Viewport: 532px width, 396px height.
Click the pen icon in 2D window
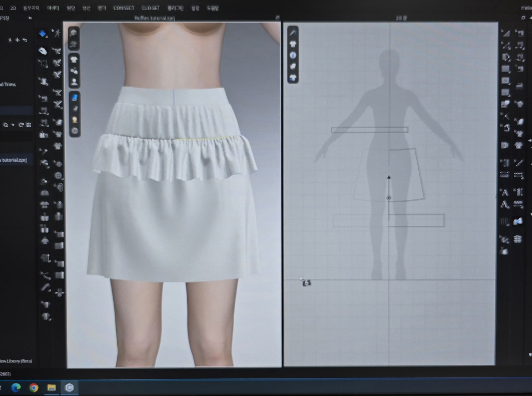[x=293, y=33]
